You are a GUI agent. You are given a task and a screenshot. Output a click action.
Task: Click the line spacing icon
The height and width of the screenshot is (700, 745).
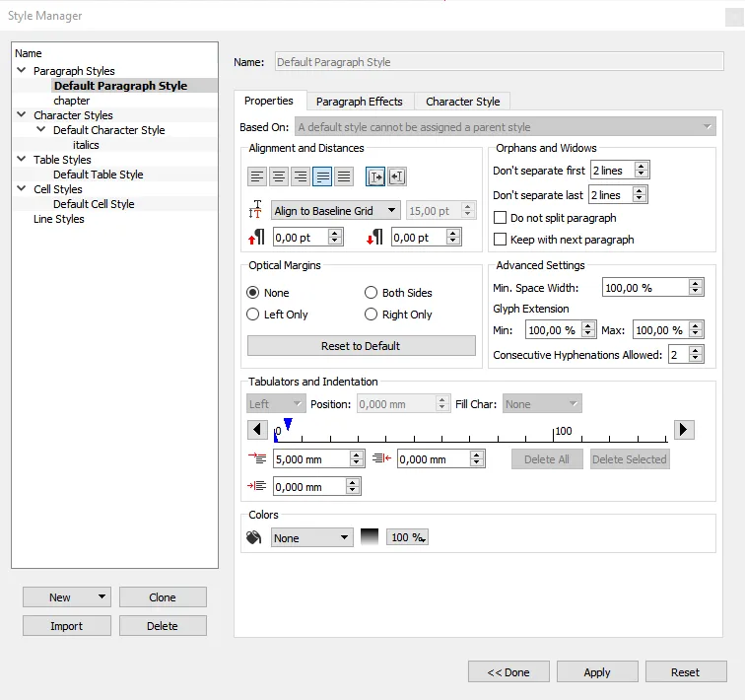[x=255, y=210]
